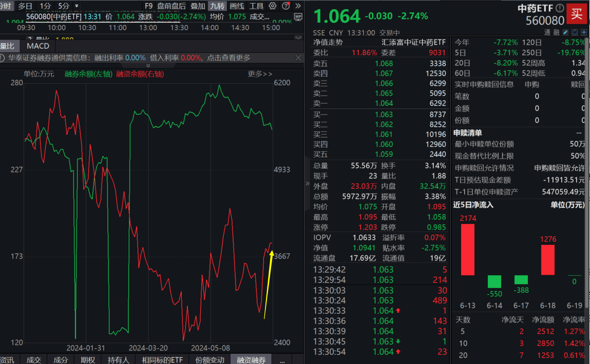Click the help question mark icon

pos(286,6)
